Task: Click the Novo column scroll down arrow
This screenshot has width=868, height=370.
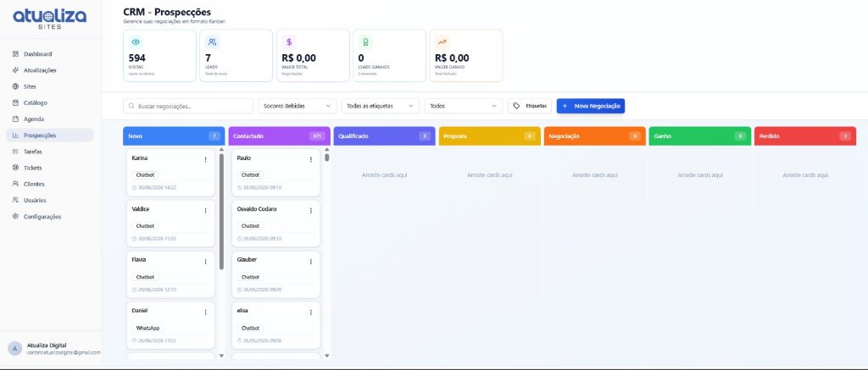Action: 221,356
